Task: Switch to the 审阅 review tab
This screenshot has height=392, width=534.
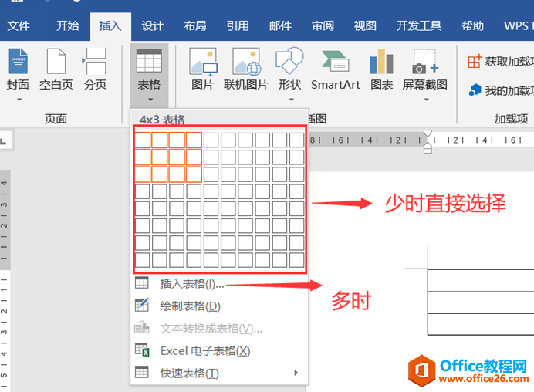Action: [323, 26]
